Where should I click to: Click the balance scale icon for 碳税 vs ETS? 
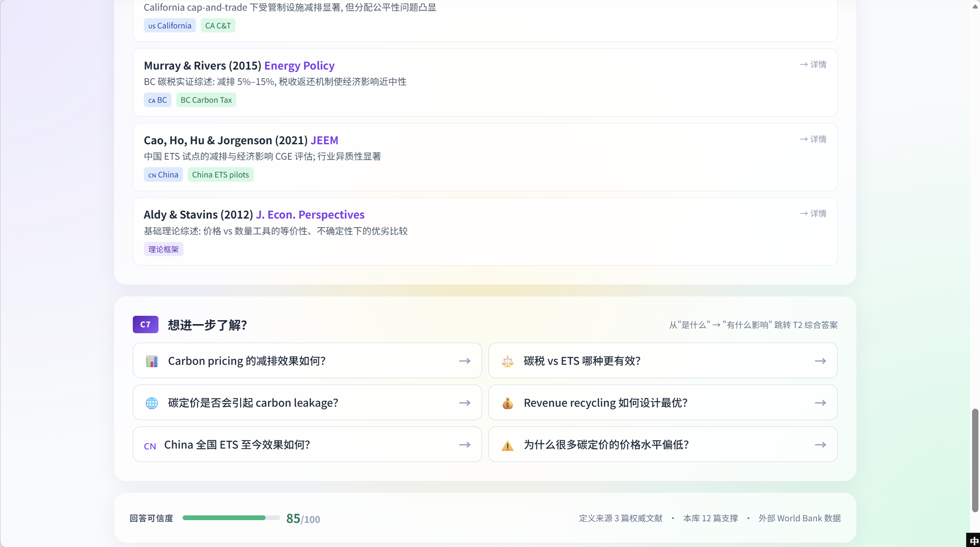coord(507,361)
